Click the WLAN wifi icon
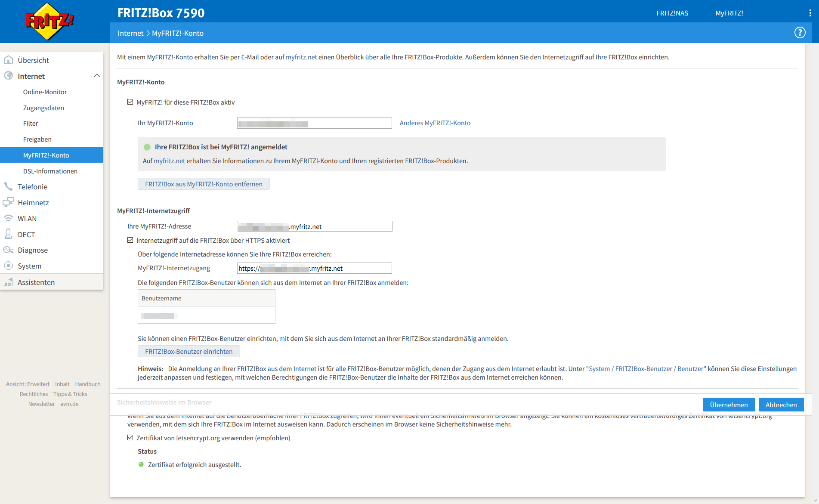The height and width of the screenshot is (504, 819). pyautogui.click(x=8, y=218)
